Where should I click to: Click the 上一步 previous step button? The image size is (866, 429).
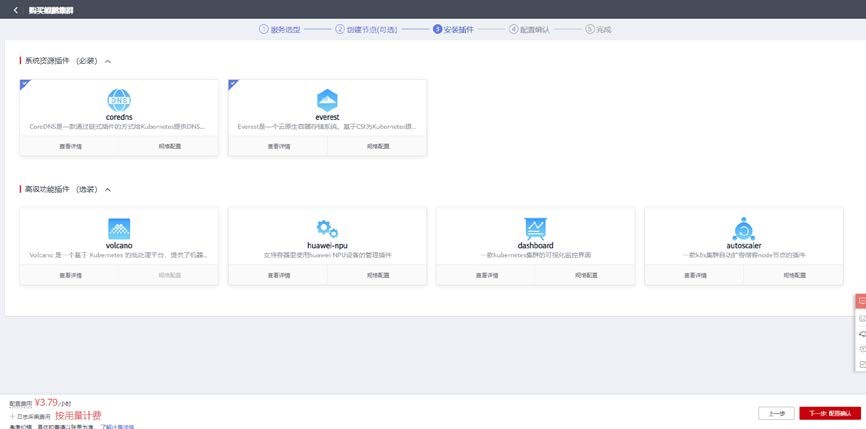point(776,413)
